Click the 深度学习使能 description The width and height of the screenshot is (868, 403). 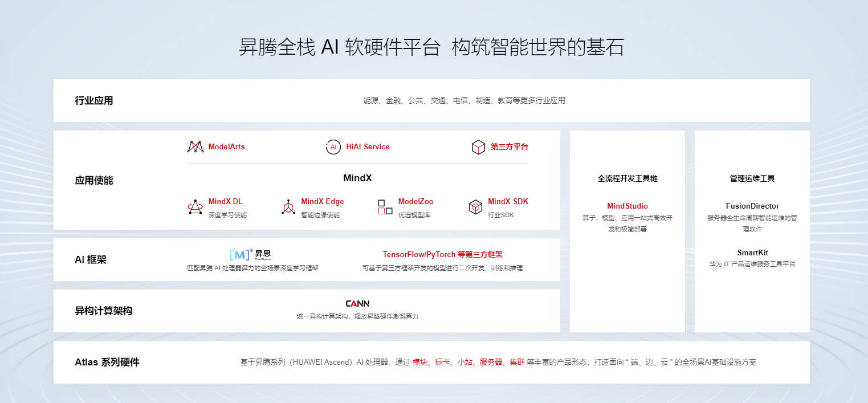click(227, 215)
